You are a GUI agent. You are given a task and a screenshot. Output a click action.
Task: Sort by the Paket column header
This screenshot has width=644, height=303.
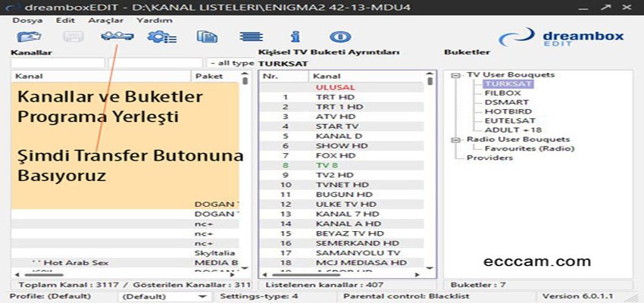tap(215, 76)
